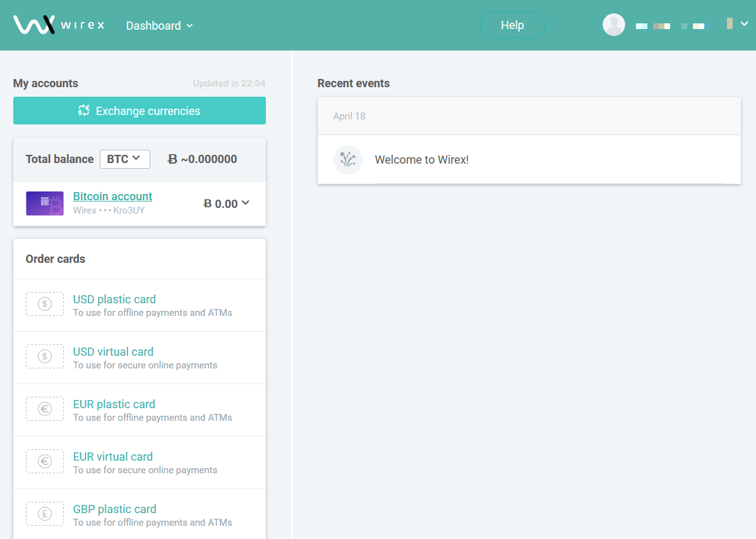
Task: Click the EUR plastic card euro icon
Action: pos(44,409)
